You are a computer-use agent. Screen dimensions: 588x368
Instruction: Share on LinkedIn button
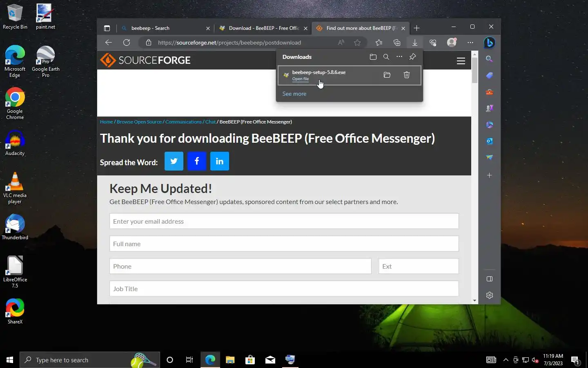tap(220, 161)
